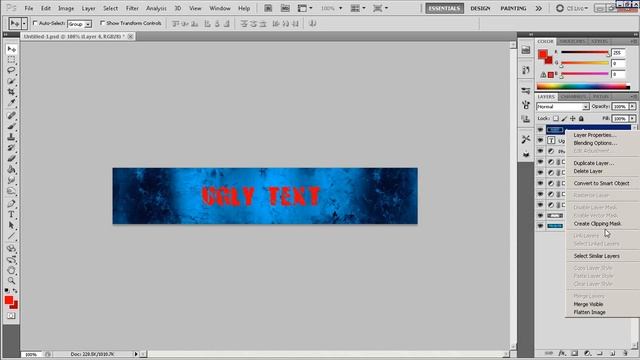Toggle Lock image pixels brush icon
This screenshot has height=360, width=640.
point(564,119)
